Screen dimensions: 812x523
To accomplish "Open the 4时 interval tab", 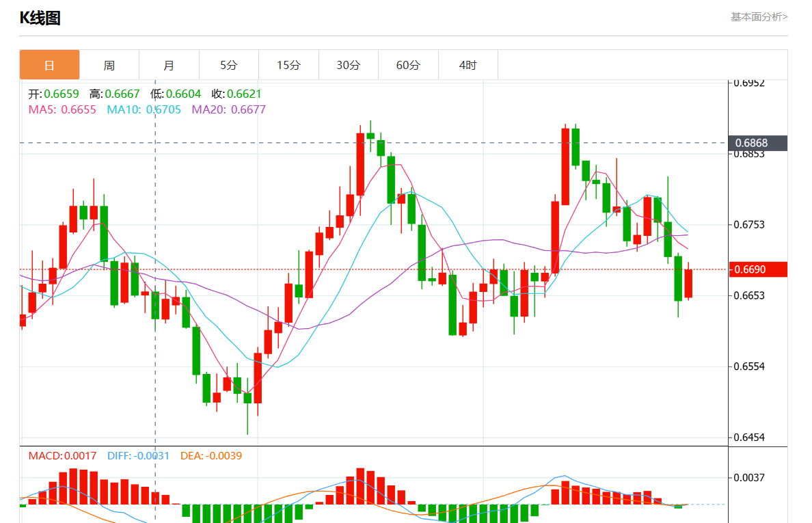I will [468, 65].
